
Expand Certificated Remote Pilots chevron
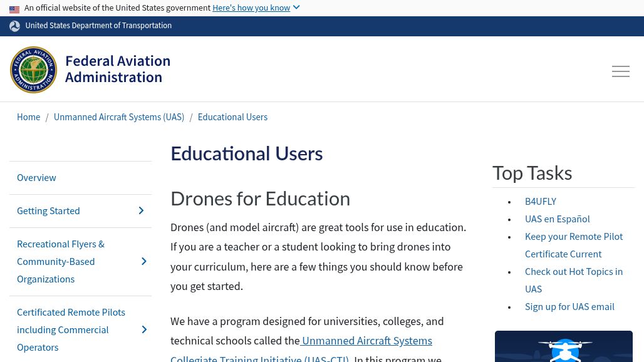pyautogui.click(x=143, y=330)
